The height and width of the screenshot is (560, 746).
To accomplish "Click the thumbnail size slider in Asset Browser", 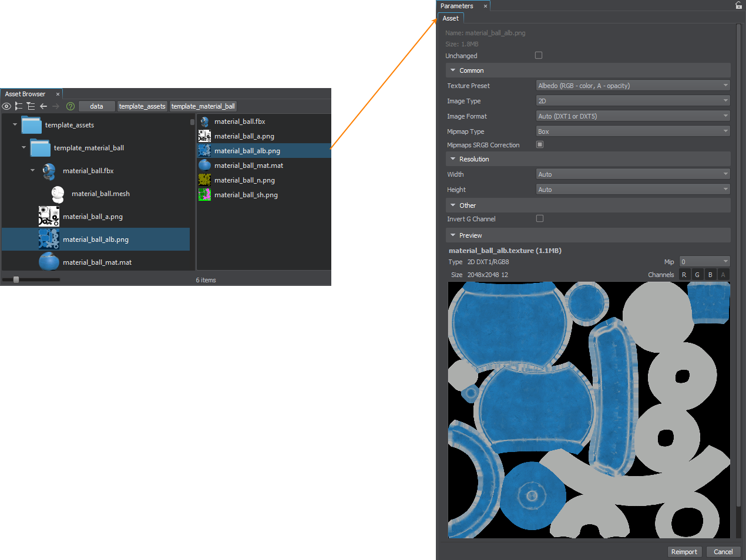I will pyautogui.click(x=16, y=280).
